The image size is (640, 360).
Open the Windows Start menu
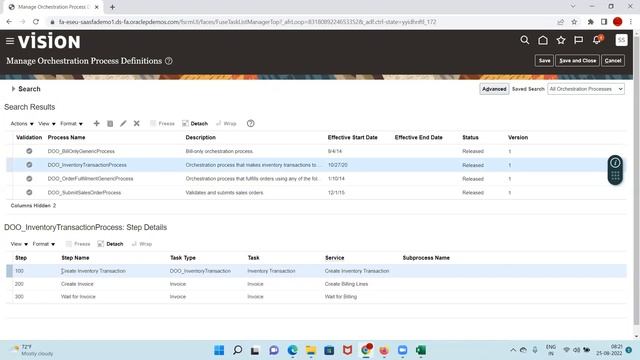pyautogui.click(x=219, y=350)
